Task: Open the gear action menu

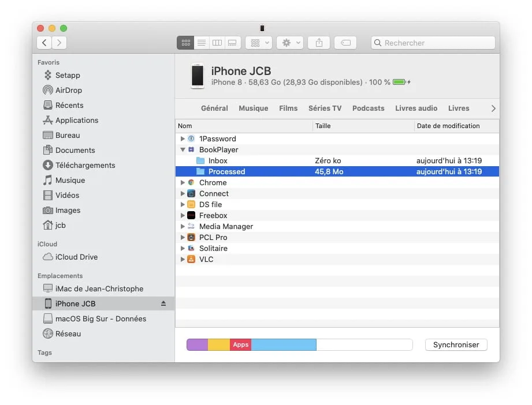Action: coord(290,43)
